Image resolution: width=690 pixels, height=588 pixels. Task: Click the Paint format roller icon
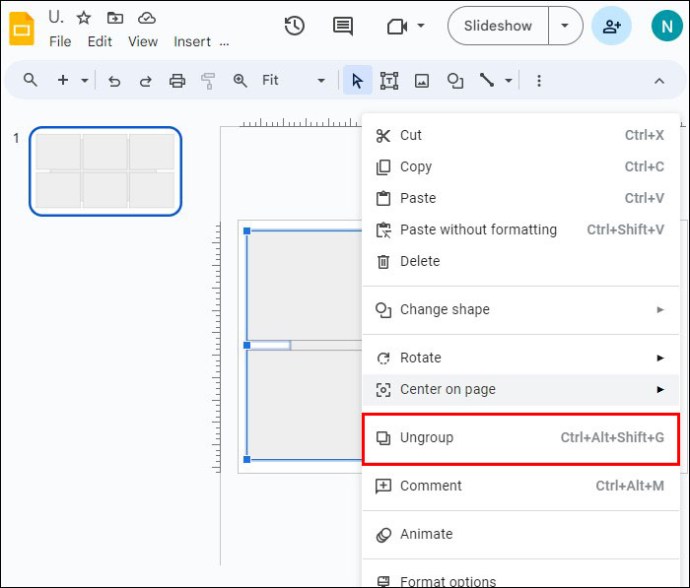coord(208,81)
